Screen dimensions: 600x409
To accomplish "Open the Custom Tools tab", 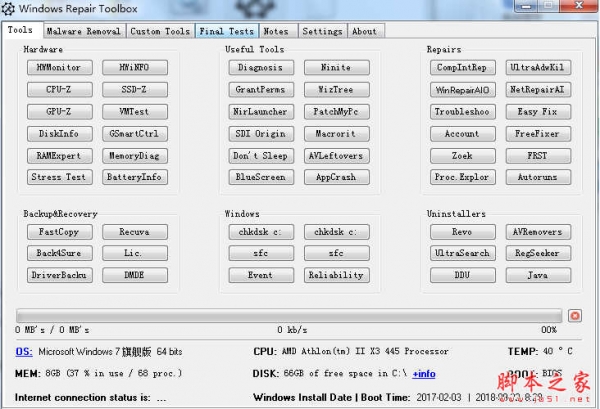I will 160,31.
